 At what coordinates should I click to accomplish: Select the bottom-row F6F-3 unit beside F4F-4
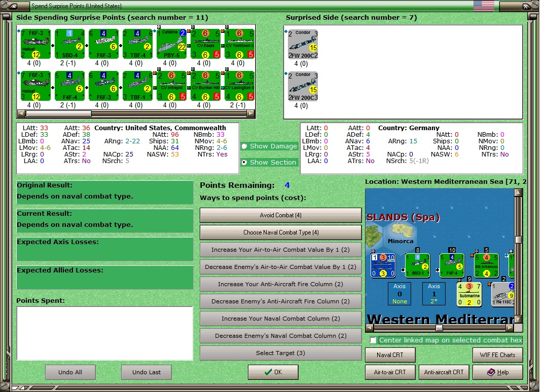104,86
